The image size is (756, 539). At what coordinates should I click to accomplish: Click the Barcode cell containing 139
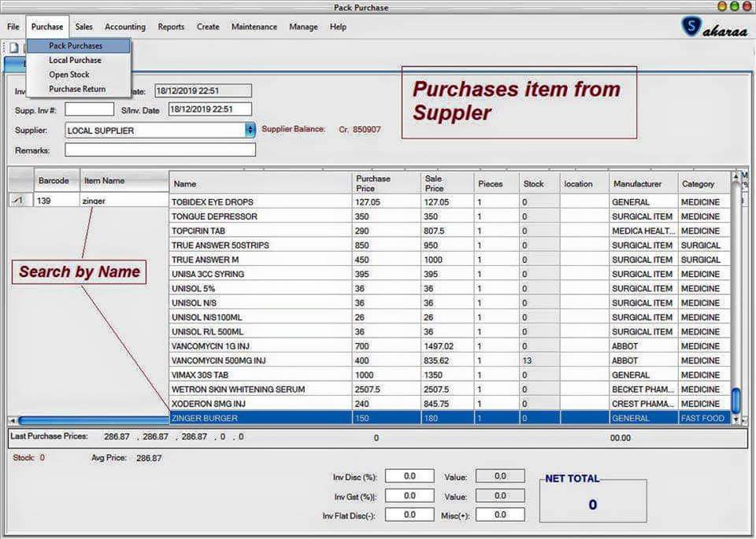coord(57,201)
